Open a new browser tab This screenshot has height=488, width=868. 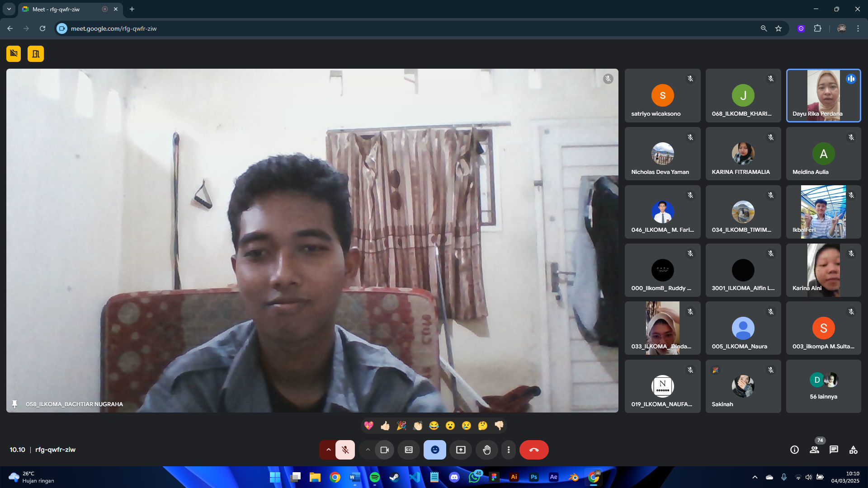(132, 9)
